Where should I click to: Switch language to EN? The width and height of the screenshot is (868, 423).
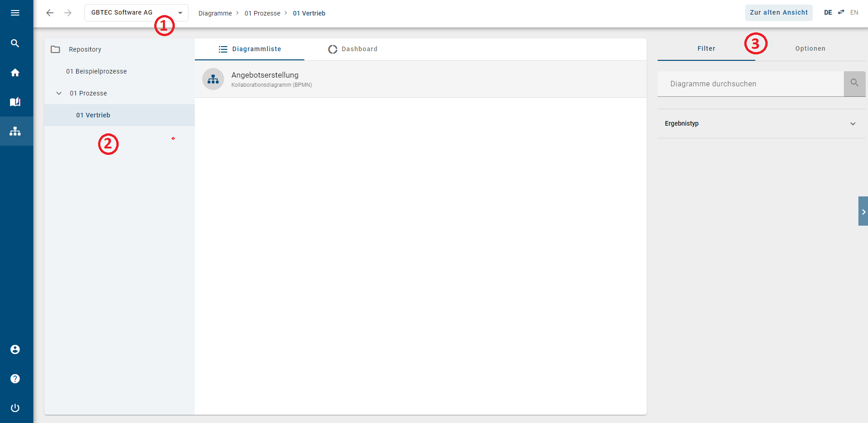click(854, 13)
